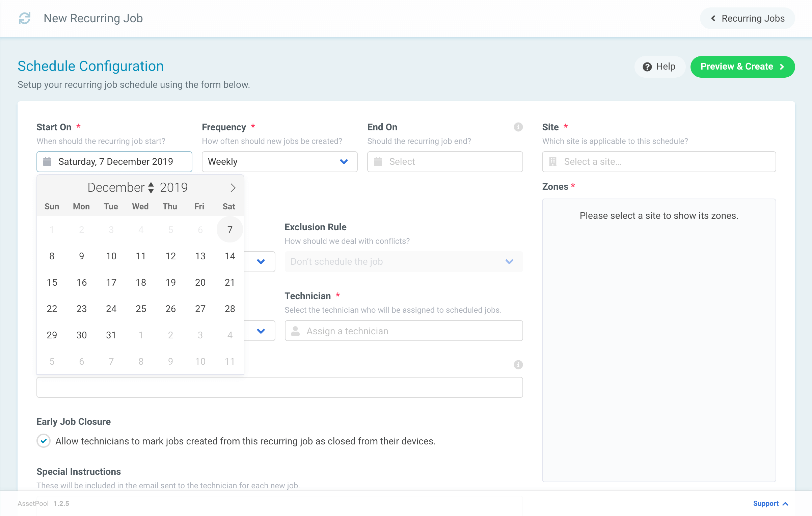The width and height of the screenshot is (812, 516).
Task: Click the Start On date field
Action: click(x=114, y=162)
